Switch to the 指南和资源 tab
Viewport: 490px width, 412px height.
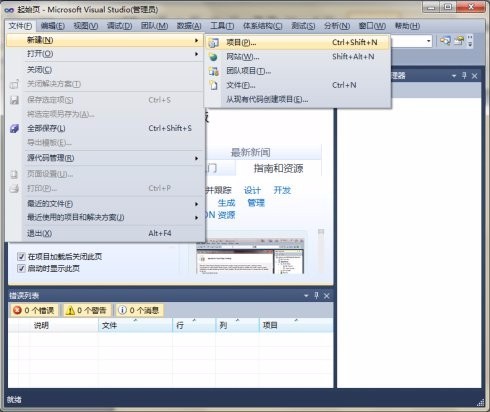(279, 168)
